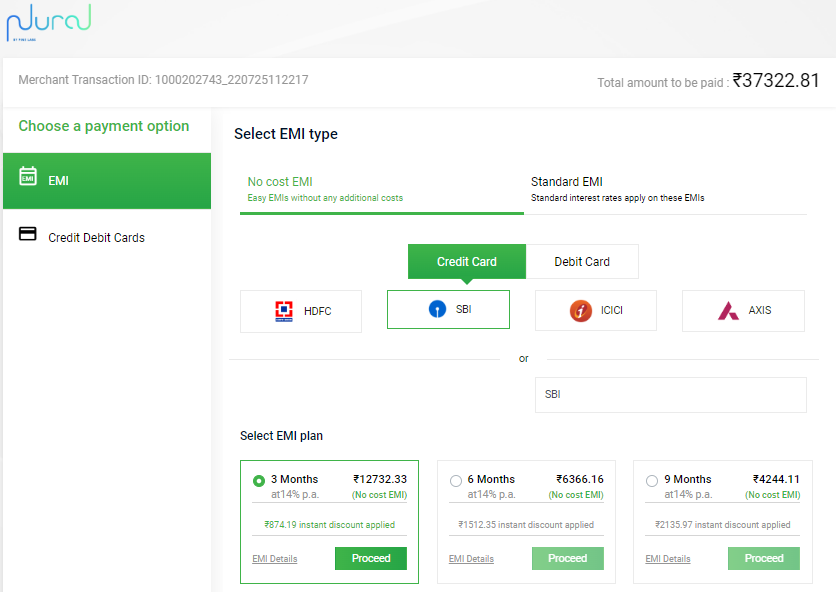
Task: Proceed with the 3 Months plan
Action: 371,558
